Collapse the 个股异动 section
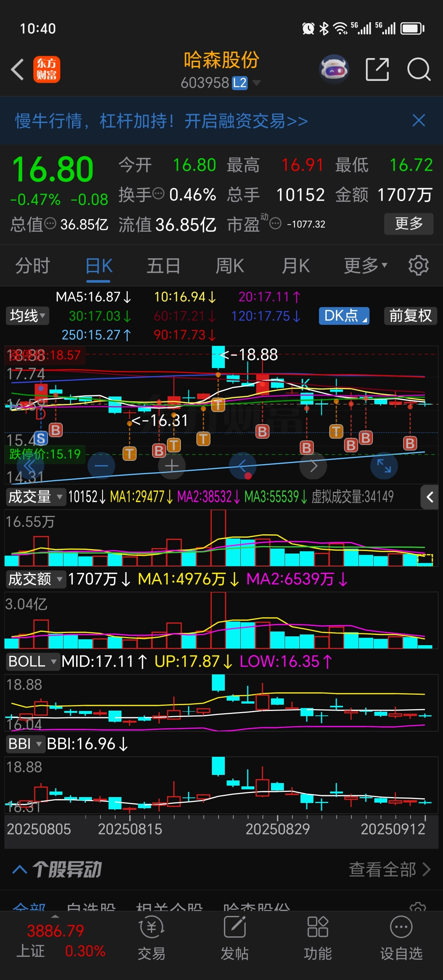 (x=20, y=869)
